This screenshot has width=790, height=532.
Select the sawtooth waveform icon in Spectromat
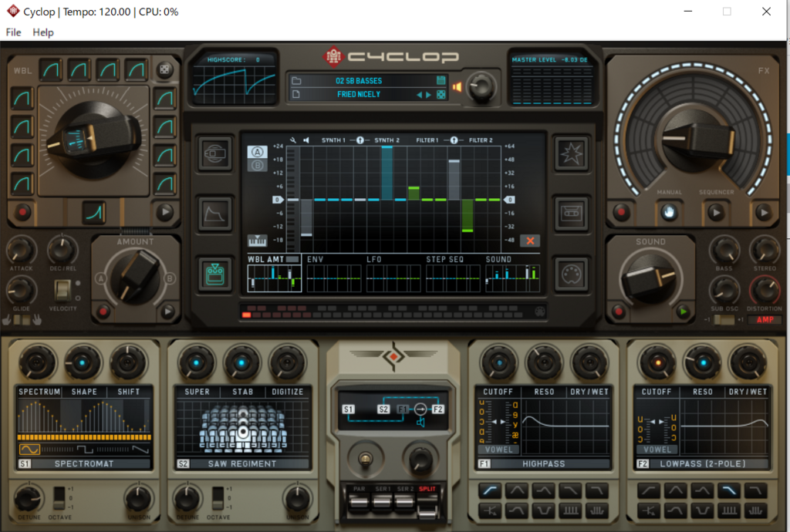pos(140,449)
